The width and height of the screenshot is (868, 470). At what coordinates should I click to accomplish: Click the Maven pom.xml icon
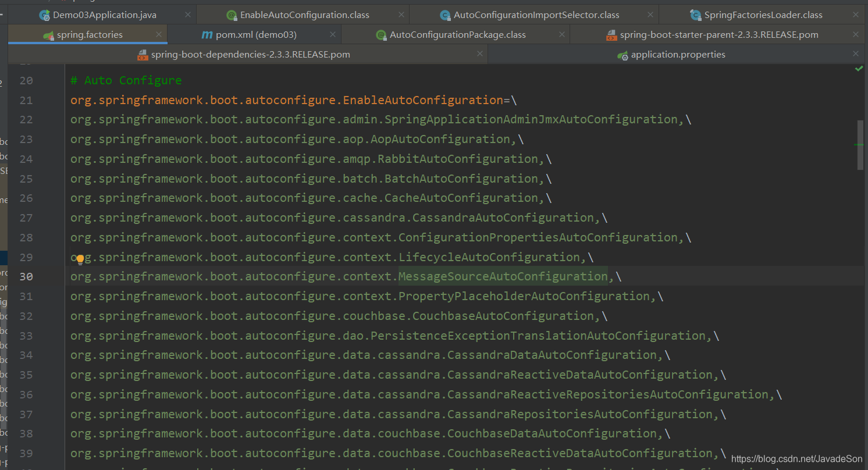click(x=207, y=35)
